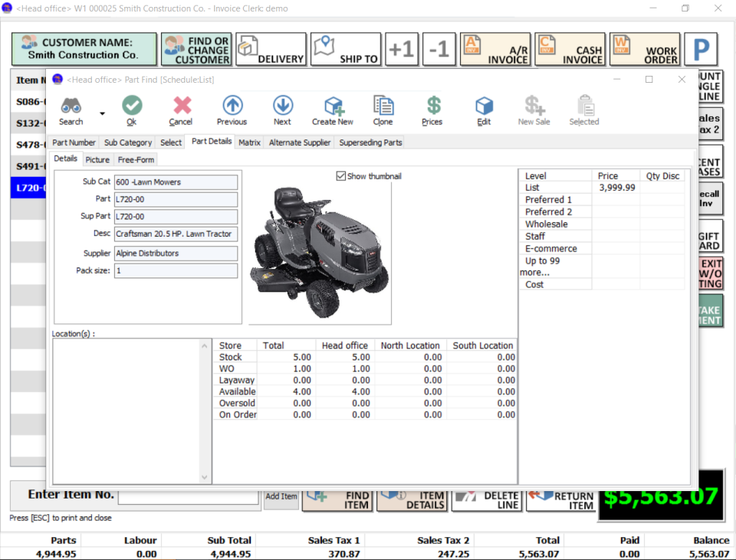This screenshot has height=560, width=736.
Task: Click the -1 quantity button
Action: tap(439, 49)
